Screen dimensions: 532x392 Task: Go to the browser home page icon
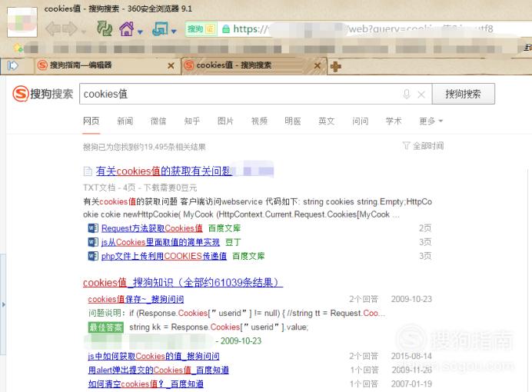(x=127, y=29)
